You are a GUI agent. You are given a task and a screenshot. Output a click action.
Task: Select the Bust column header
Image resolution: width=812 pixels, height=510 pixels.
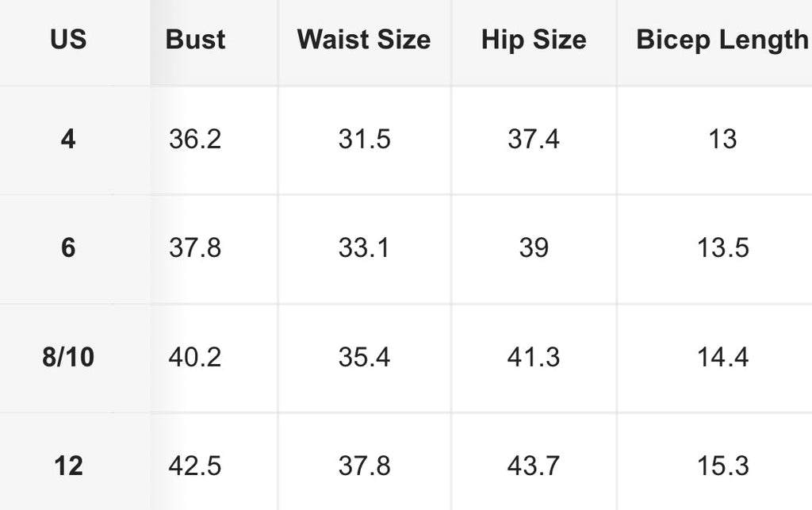click(195, 40)
